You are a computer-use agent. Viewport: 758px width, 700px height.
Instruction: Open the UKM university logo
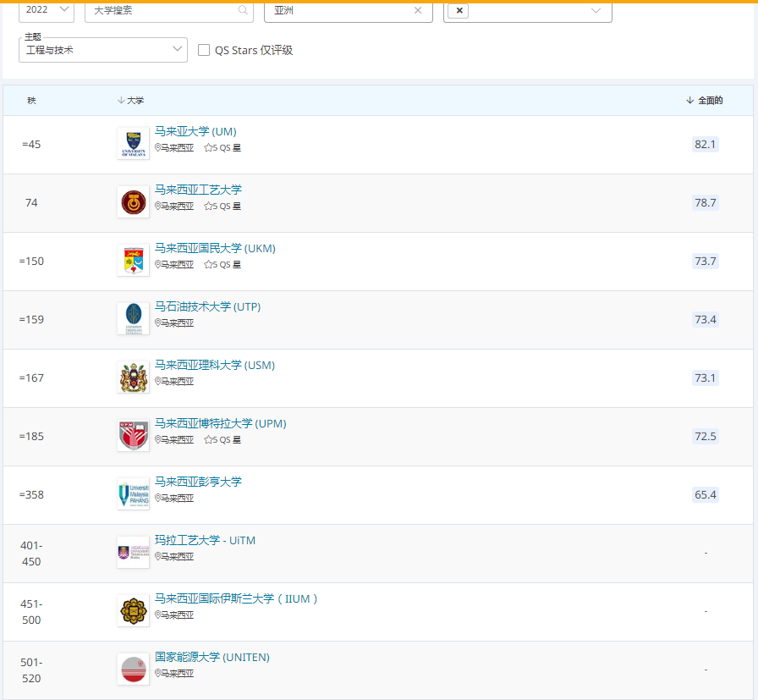click(133, 261)
